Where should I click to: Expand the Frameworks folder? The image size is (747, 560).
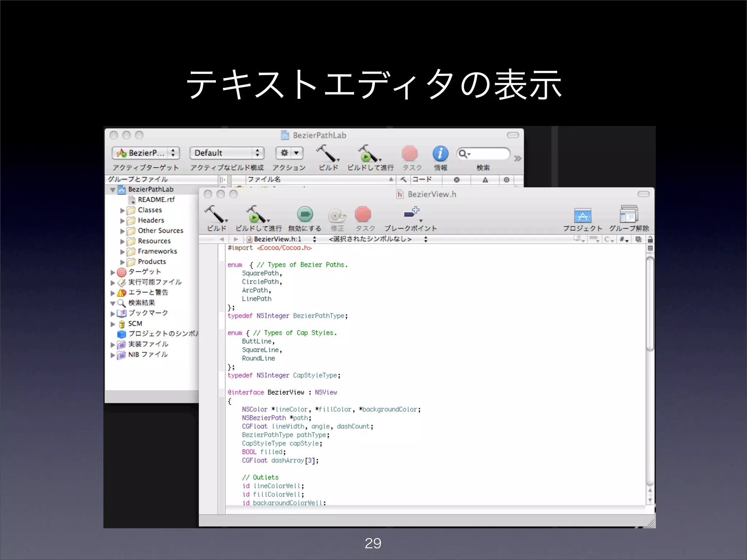coord(123,252)
